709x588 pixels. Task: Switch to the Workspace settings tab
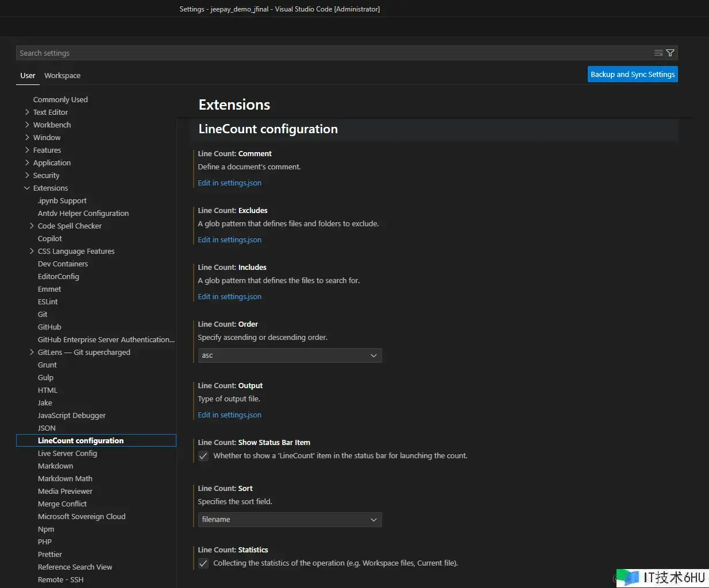pyautogui.click(x=63, y=75)
